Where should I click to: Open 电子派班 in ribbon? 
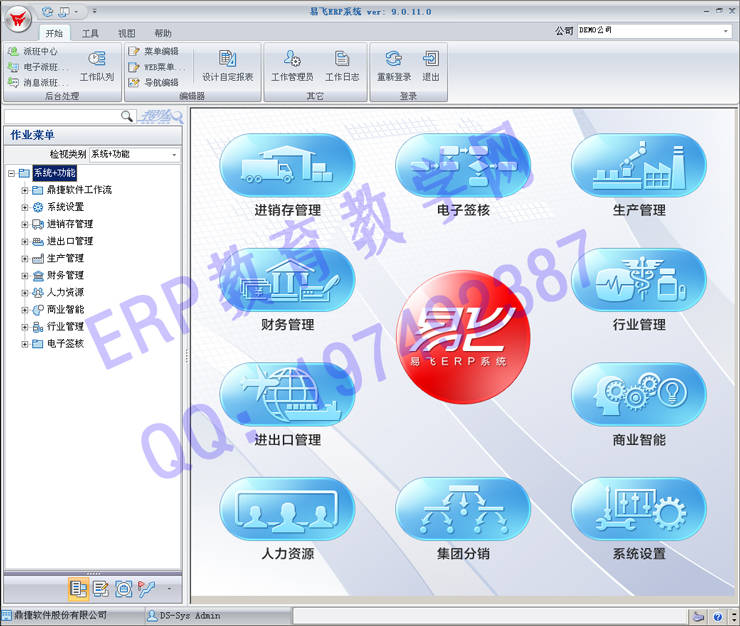tap(37, 67)
